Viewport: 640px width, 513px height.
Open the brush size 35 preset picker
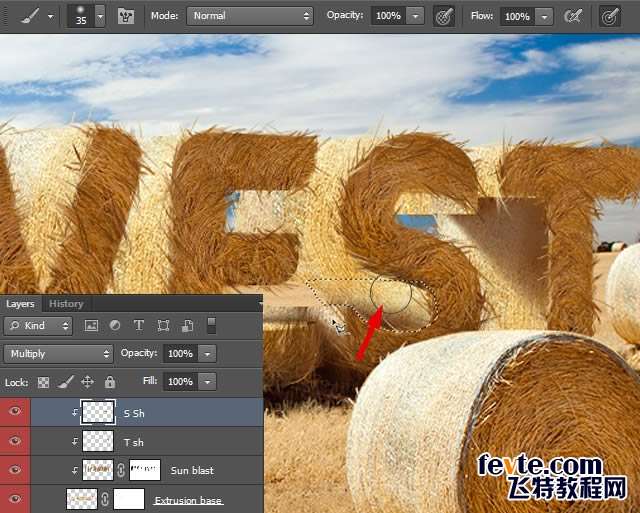(x=81, y=16)
